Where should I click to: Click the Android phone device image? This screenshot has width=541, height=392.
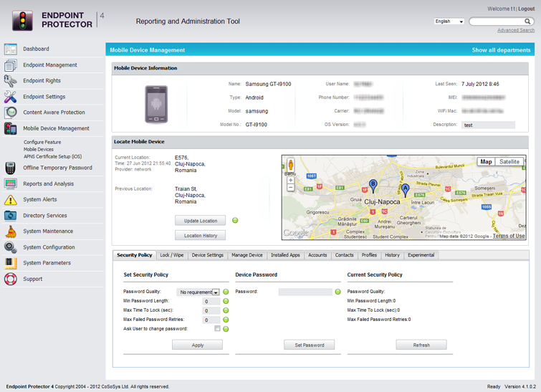pos(156,104)
